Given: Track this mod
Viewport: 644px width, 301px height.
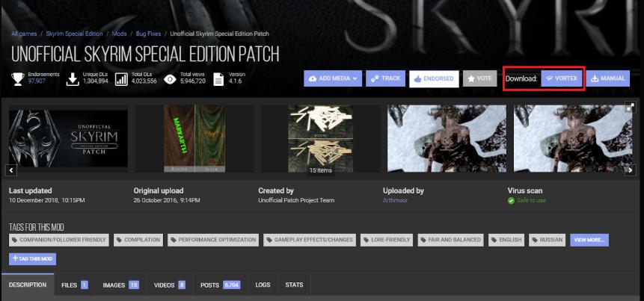Looking at the screenshot, I should click(386, 78).
